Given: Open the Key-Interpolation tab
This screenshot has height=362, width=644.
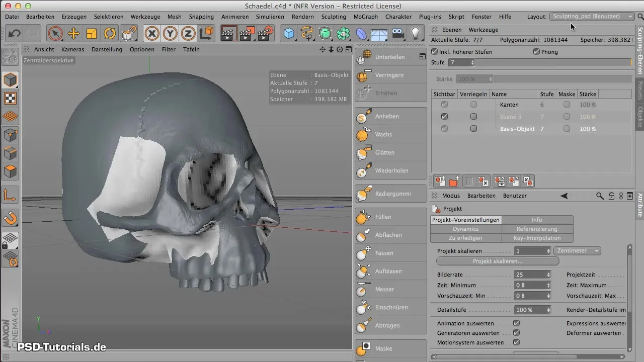Looking at the screenshot, I should pos(537,238).
